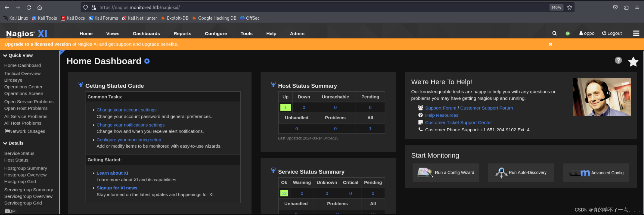Open the Reports menu
This screenshot has width=644, height=215.
click(182, 33)
